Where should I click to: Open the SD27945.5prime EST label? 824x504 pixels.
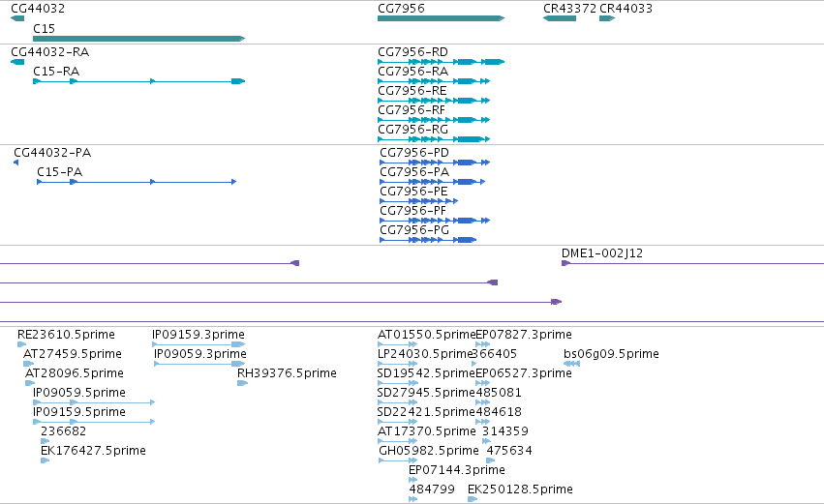426,393
